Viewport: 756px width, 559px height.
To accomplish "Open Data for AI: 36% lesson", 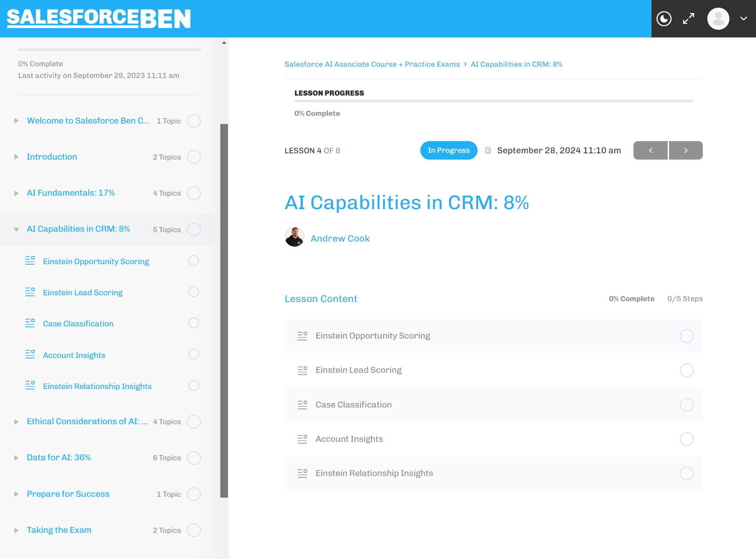I will 59,458.
